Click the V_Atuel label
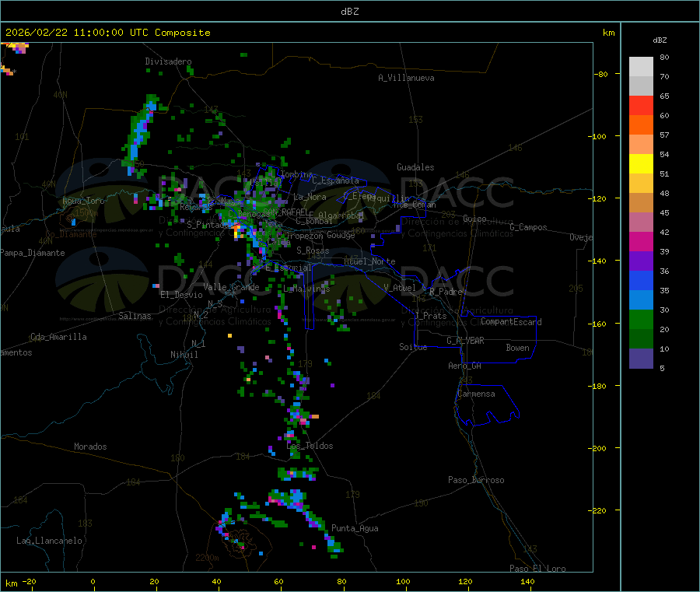This screenshot has height=592, width=700. tap(400, 288)
